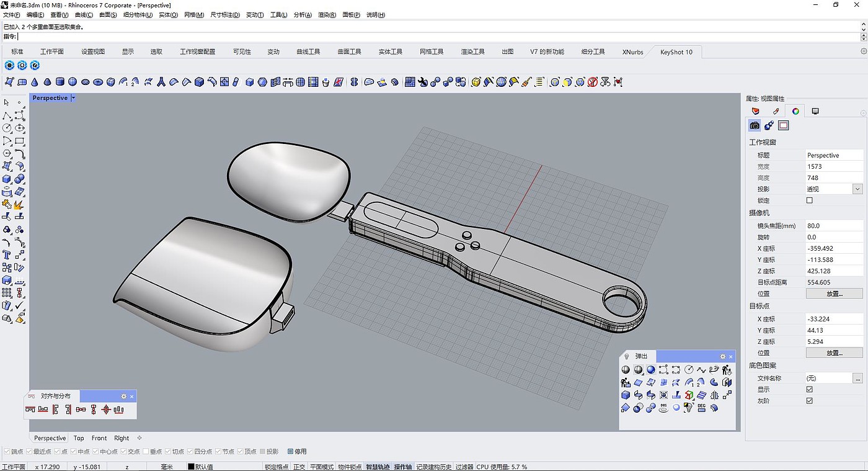Click the torus primitive icon
This screenshot has height=471, width=868.
(98, 82)
